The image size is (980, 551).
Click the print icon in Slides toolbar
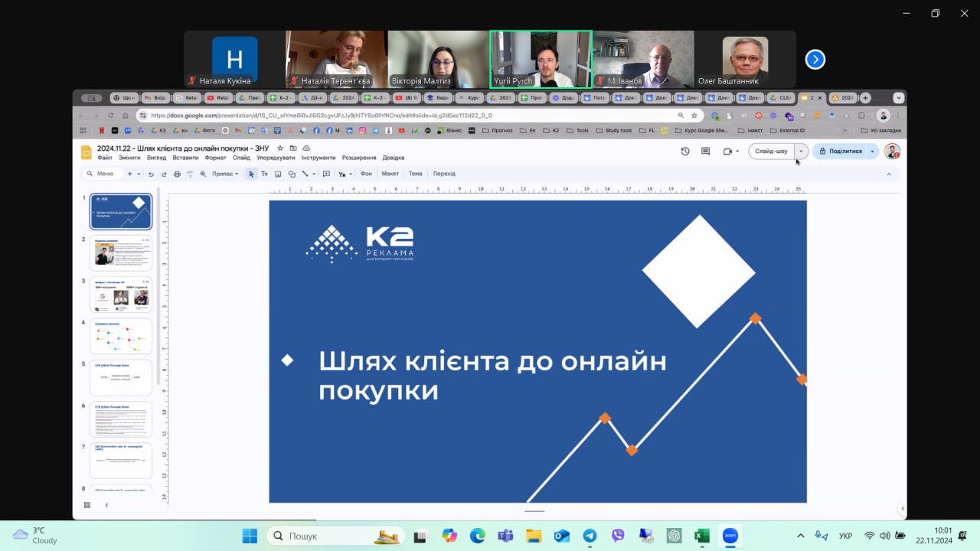click(x=177, y=174)
